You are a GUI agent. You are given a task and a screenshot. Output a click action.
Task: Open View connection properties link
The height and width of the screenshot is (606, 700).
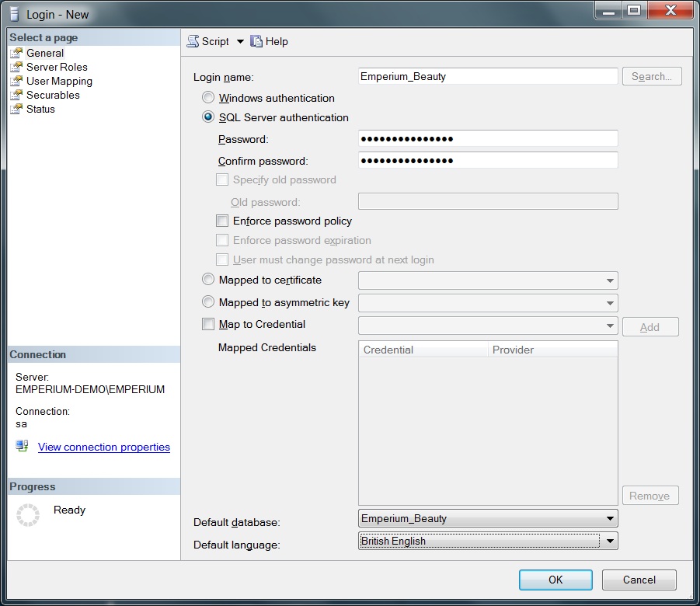point(104,447)
